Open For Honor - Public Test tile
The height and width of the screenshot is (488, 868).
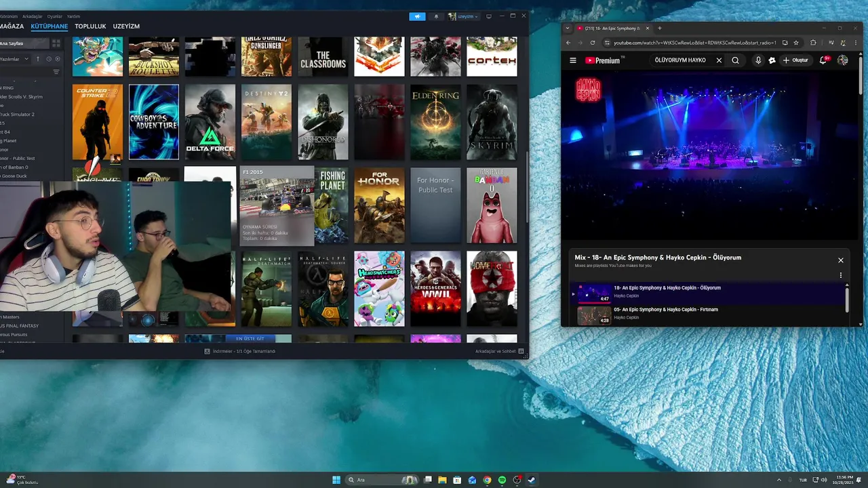[435, 205]
